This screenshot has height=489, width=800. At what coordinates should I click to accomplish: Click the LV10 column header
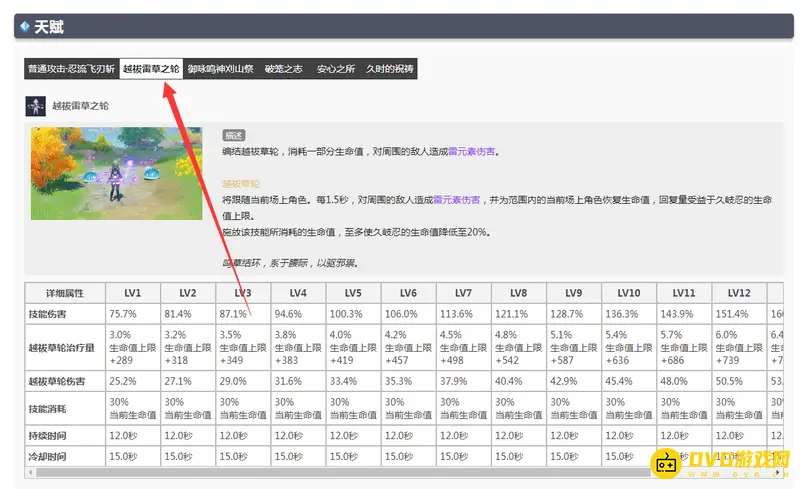point(628,293)
